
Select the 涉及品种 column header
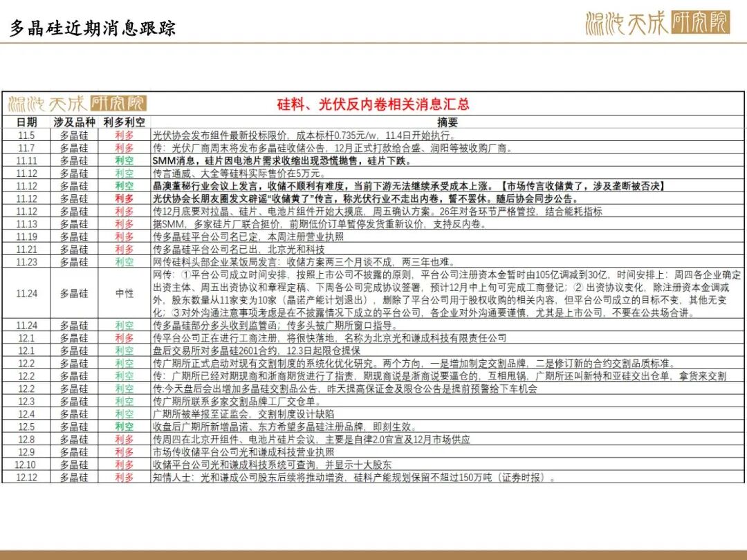pyautogui.click(x=74, y=122)
